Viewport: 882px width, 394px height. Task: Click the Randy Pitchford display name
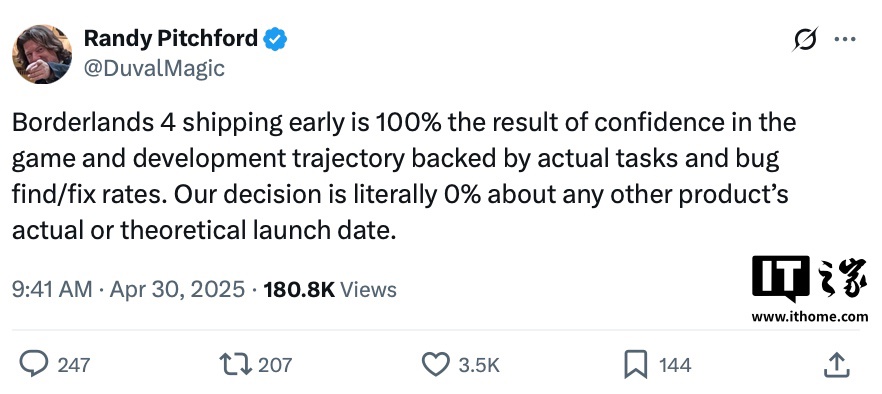click(x=171, y=39)
